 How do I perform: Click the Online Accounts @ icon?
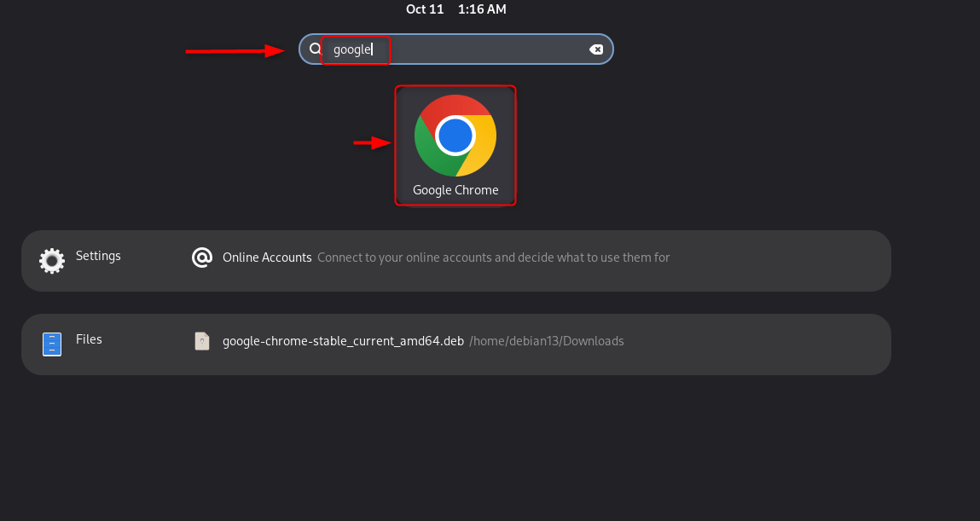(x=202, y=258)
